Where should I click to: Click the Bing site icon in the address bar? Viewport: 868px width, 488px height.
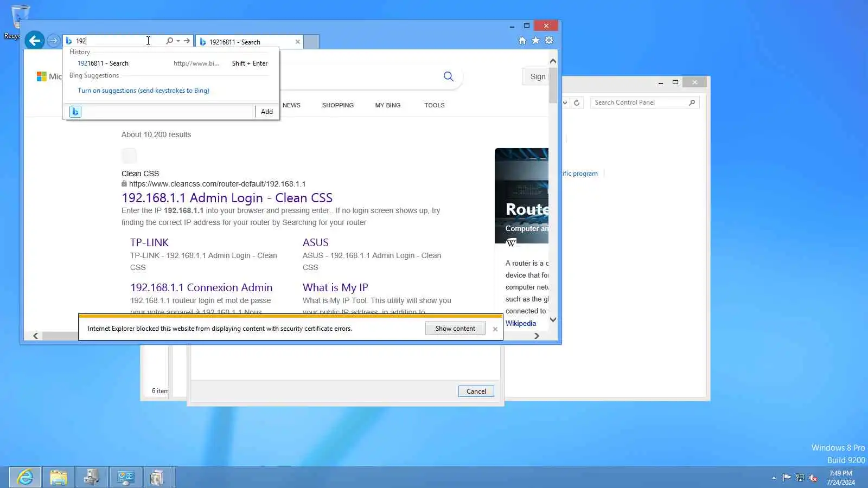(x=69, y=41)
